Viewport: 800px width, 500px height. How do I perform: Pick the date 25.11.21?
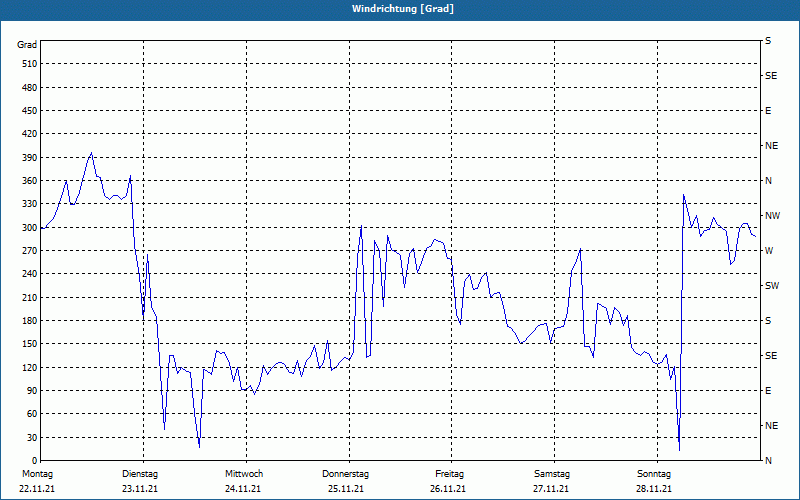tap(346, 489)
